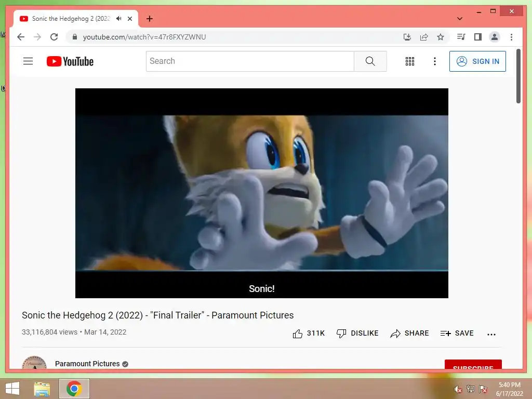Click the taskbar clock 5:40 PM
Image resolution: width=532 pixels, height=399 pixels.
point(509,385)
